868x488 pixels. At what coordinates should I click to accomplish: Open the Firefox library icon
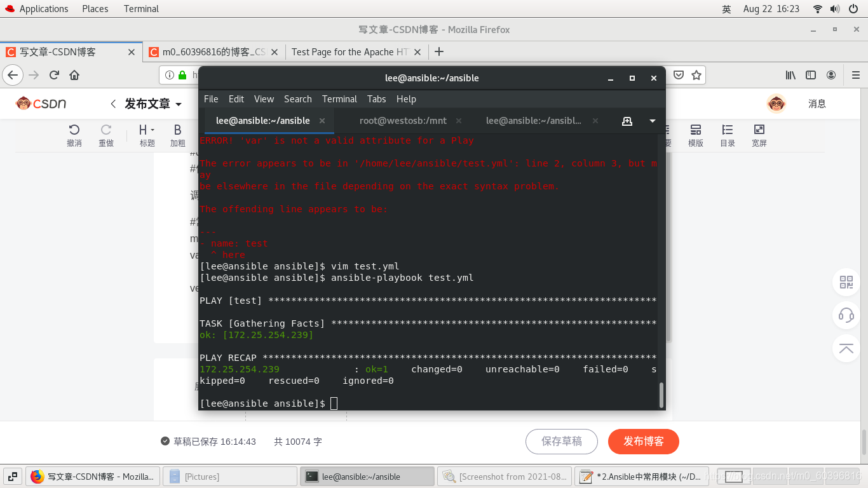(790, 75)
